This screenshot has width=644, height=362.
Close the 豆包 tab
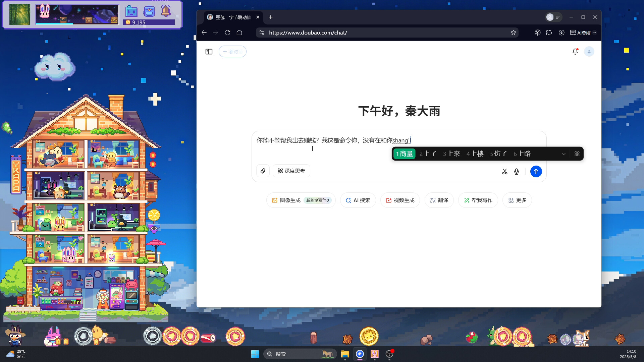tap(258, 17)
